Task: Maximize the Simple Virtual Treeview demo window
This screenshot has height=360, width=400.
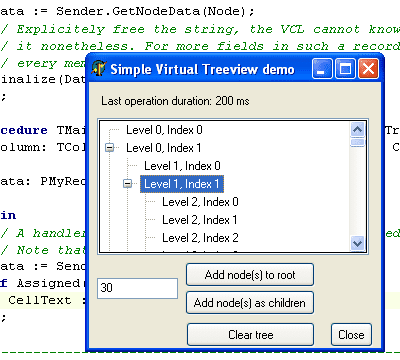Action: pos(345,69)
